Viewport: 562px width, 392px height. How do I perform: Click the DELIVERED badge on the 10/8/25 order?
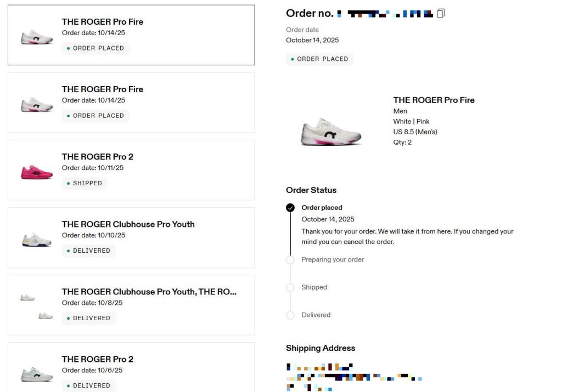(x=88, y=318)
